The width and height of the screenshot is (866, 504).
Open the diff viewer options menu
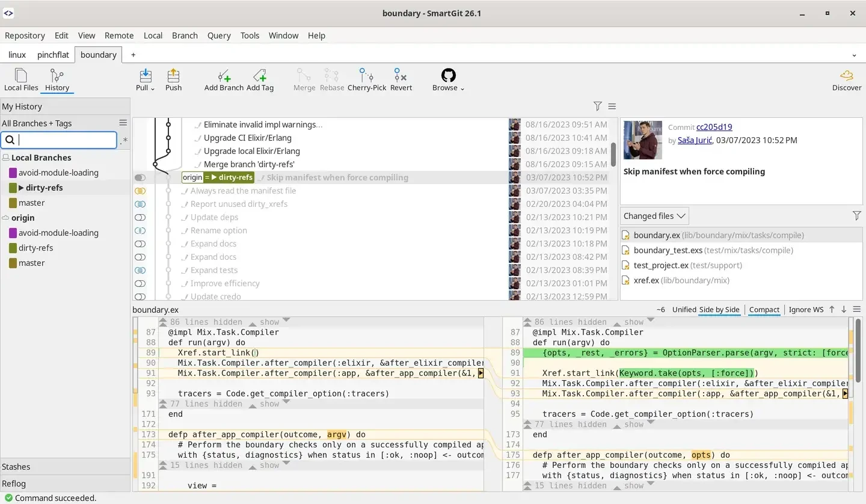coord(857,309)
